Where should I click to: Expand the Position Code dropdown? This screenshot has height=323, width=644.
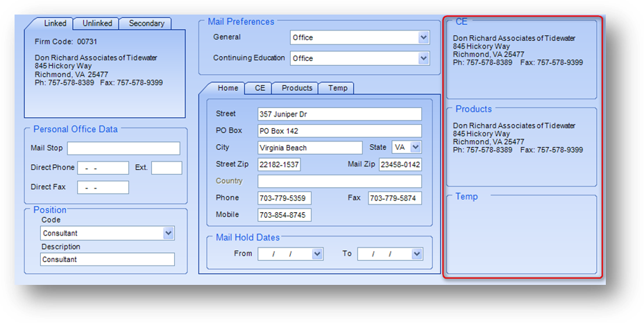pyautogui.click(x=169, y=233)
